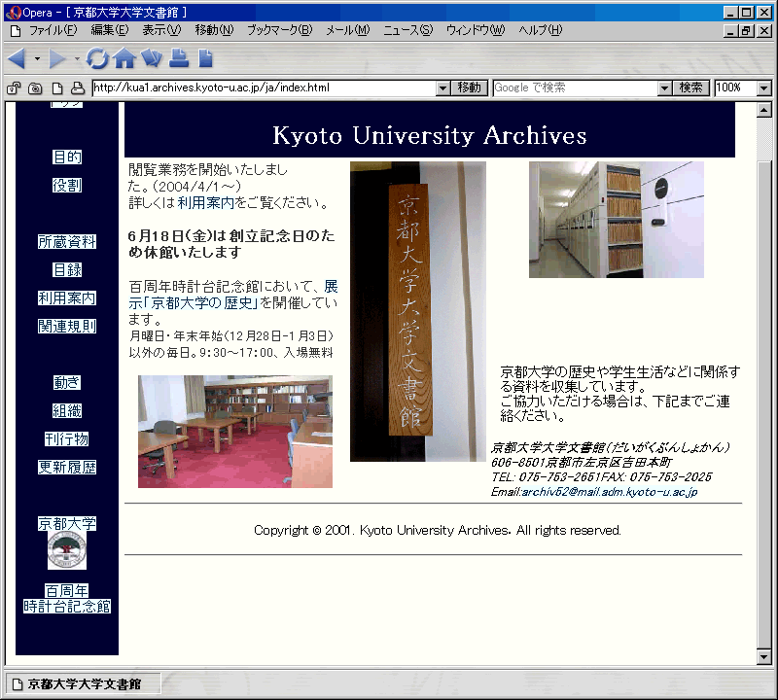Open a new blank page from the toolbar
Image resolution: width=778 pixels, height=700 pixels.
tap(205, 58)
